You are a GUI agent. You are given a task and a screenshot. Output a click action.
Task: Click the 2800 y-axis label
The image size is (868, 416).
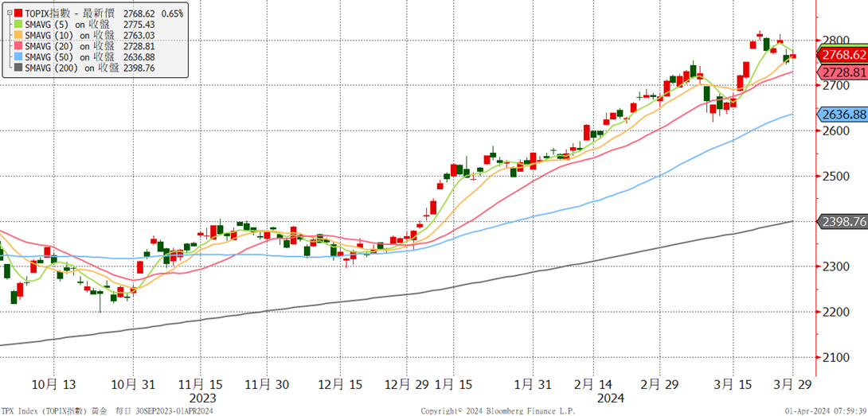(835, 41)
